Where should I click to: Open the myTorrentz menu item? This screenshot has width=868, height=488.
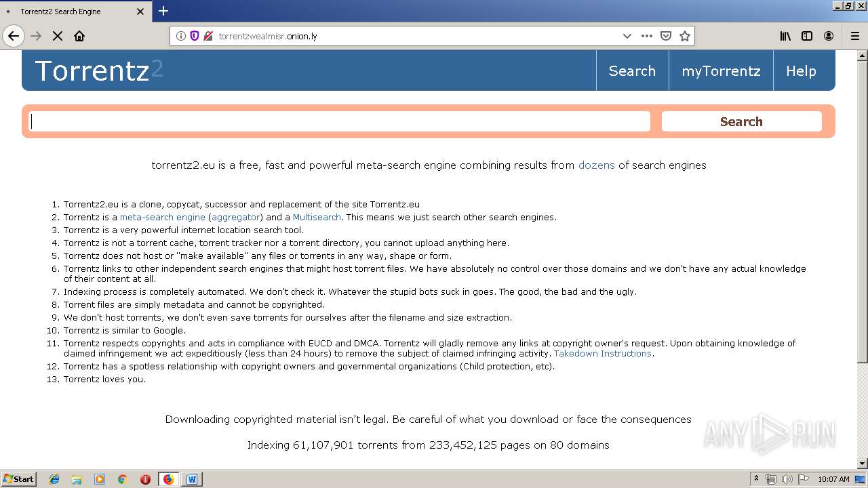(x=721, y=70)
